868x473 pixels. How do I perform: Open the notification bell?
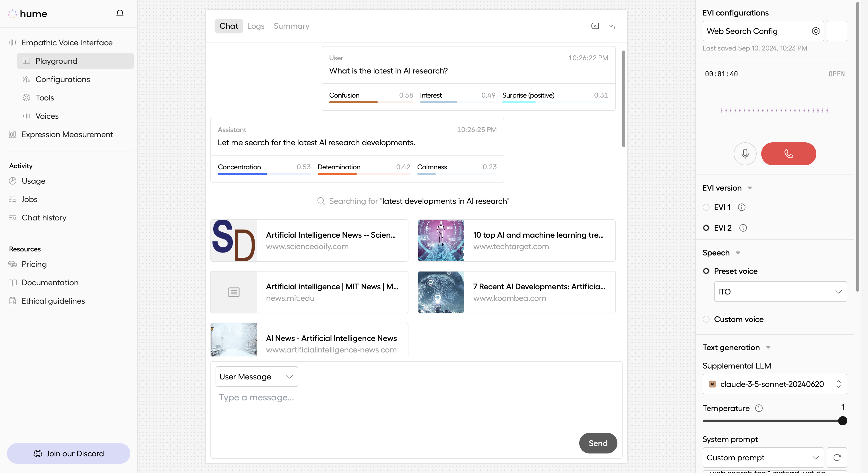point(120,13)
